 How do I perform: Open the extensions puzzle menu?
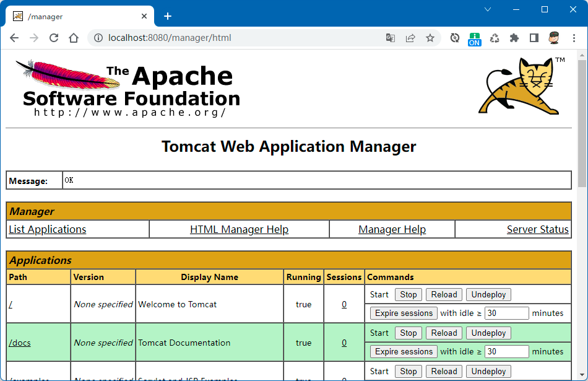514,38
